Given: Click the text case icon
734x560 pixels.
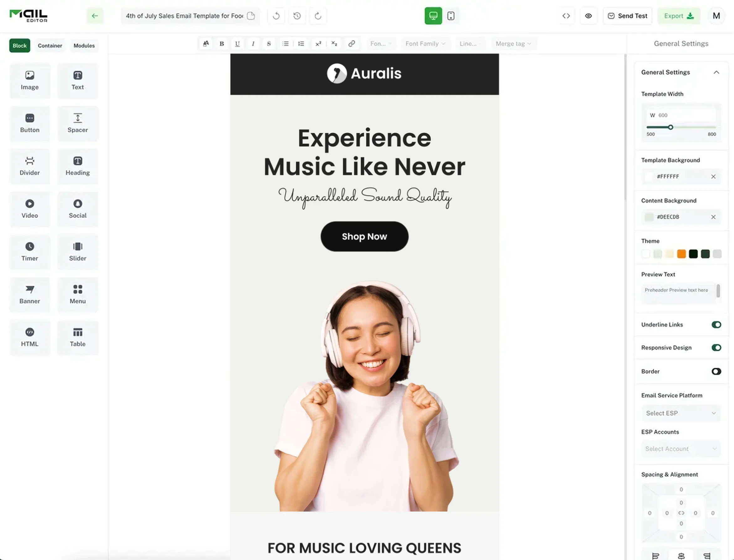Looking at the screenshot, I should pos(206,44).
